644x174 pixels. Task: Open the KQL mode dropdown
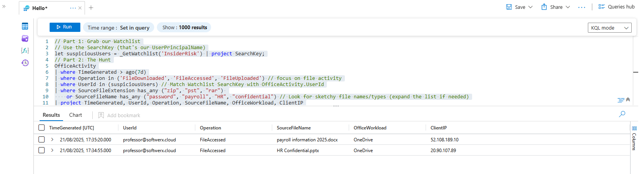(x=610, y=28)
